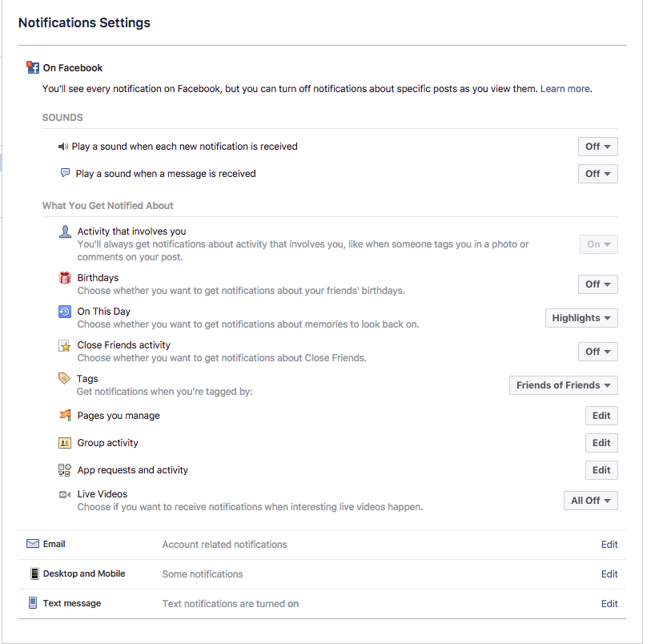651x644 pixels.
Task: Click the Pages you manage flag icon
Action: pyautogui.click(x=65, y=416)
